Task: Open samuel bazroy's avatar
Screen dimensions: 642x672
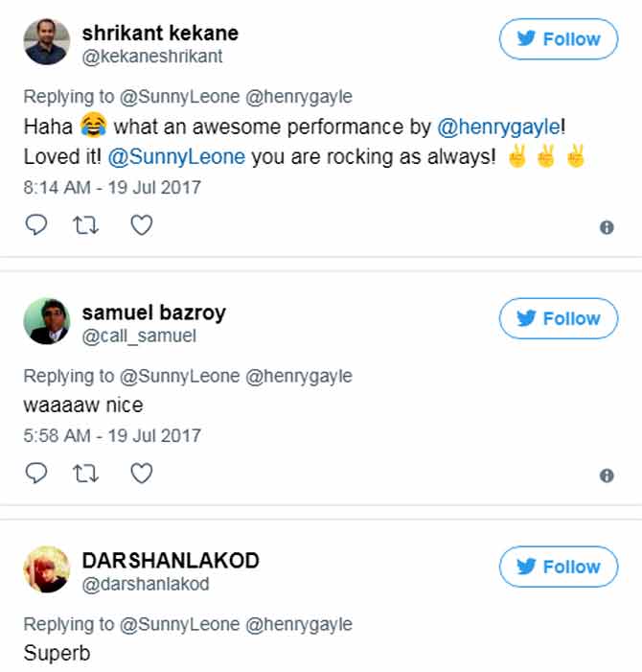Action: coord(47,321)
